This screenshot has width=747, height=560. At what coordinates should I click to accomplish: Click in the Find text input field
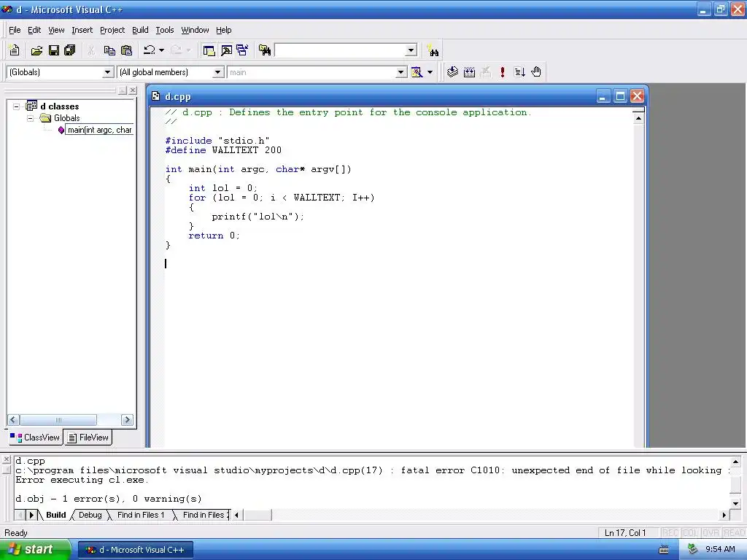(x=340, y=50)
